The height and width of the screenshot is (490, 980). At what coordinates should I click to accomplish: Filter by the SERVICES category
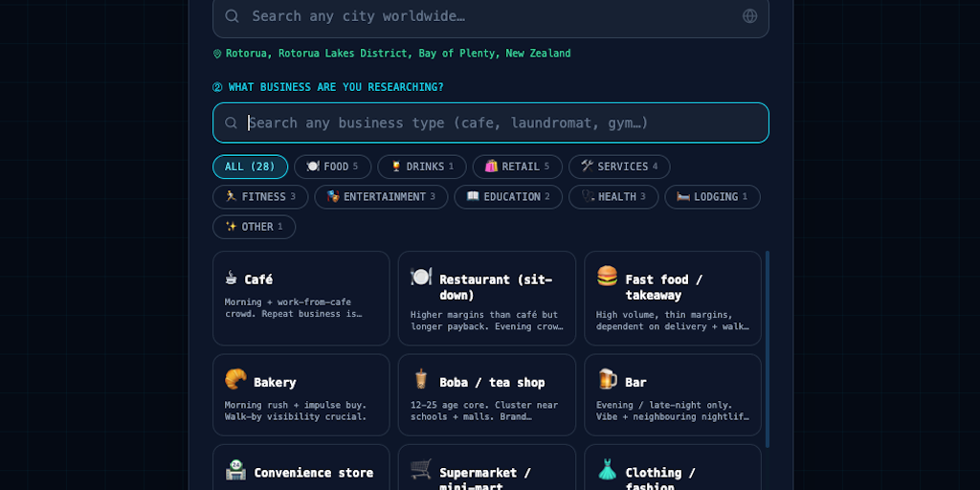point(619,167)
